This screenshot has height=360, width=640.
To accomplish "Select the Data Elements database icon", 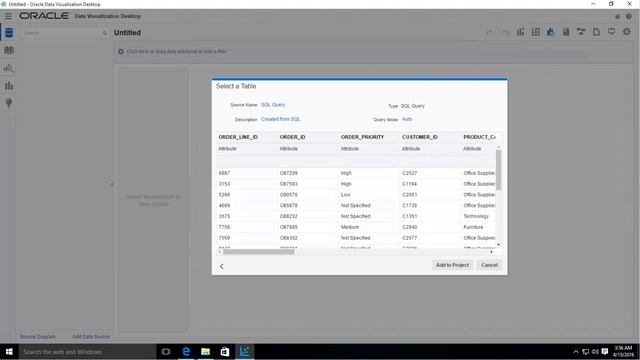I will click(9, 33).
